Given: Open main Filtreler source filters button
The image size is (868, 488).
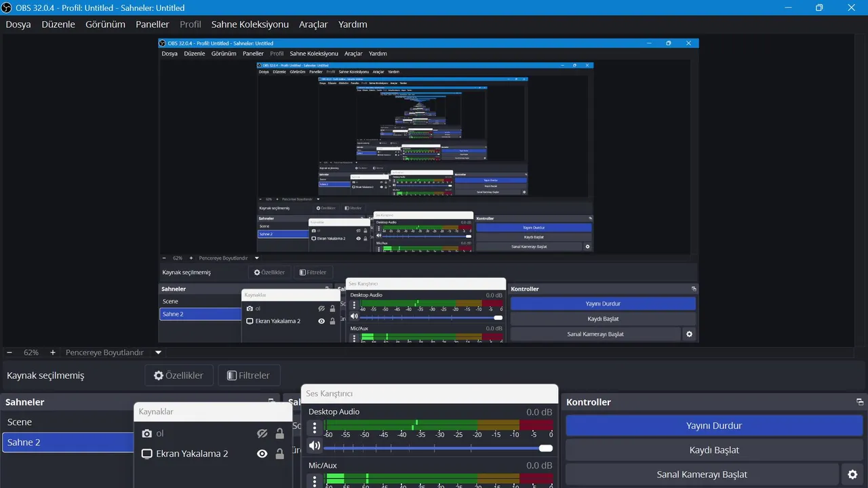Looking at the screenshot, I should click(249, 375).
